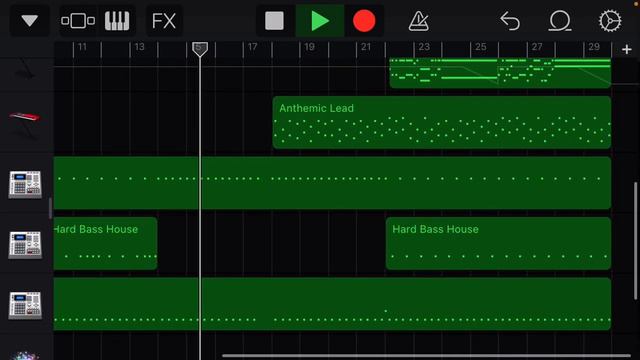Image resolution: width=640 pixels, height=360 pixels.
Task: Click the horizontal scrollbar at the bottom
Action: click(x=426, y=356)
